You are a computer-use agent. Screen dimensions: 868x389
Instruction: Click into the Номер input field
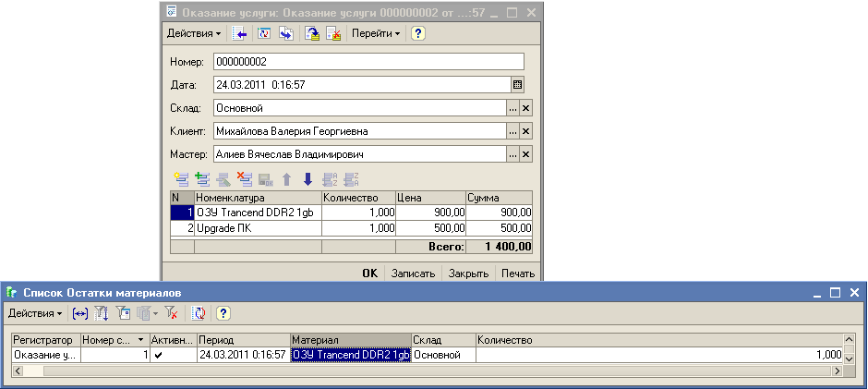click(368, 62)
